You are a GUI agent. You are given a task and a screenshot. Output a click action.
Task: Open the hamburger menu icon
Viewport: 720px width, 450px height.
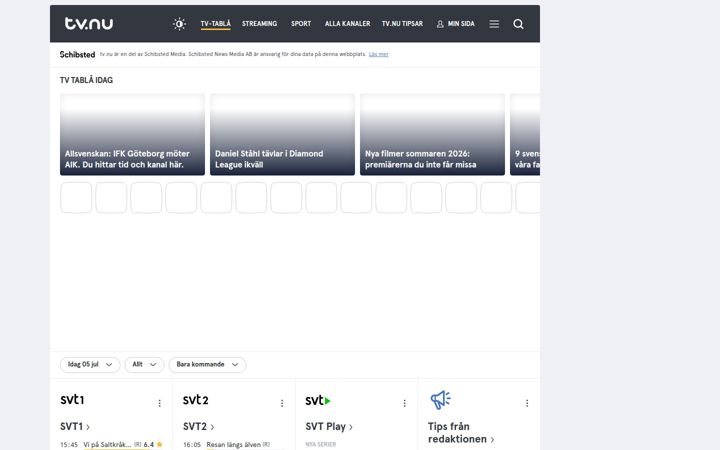click(494, 24)
